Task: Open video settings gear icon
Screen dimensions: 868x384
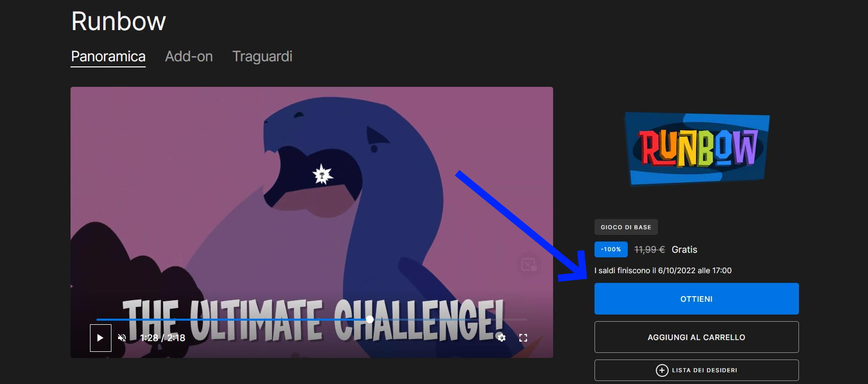Action: click(x=501, y=338)
